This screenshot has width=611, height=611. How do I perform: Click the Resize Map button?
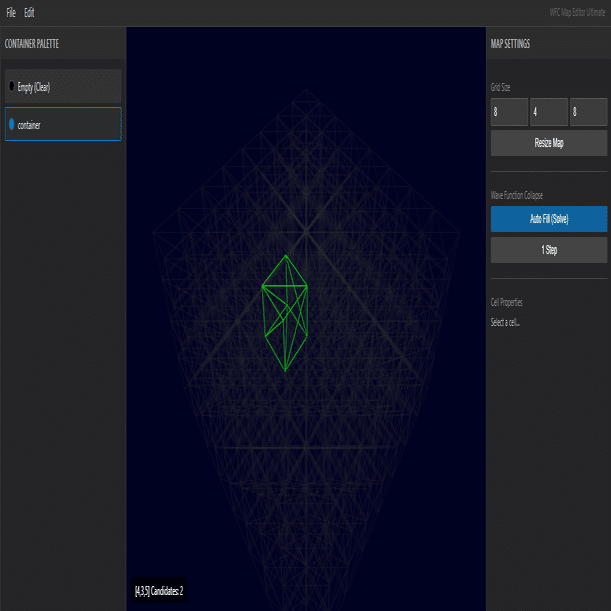[x=549, y=143]
